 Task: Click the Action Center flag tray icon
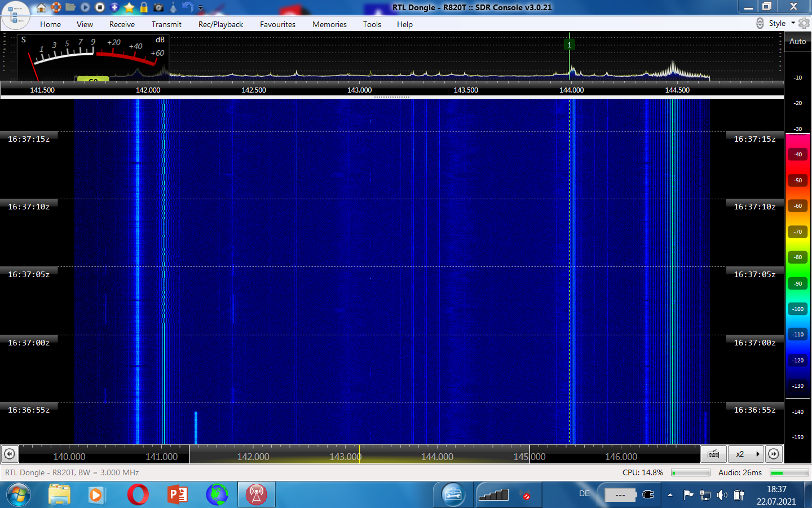point(688,495)
